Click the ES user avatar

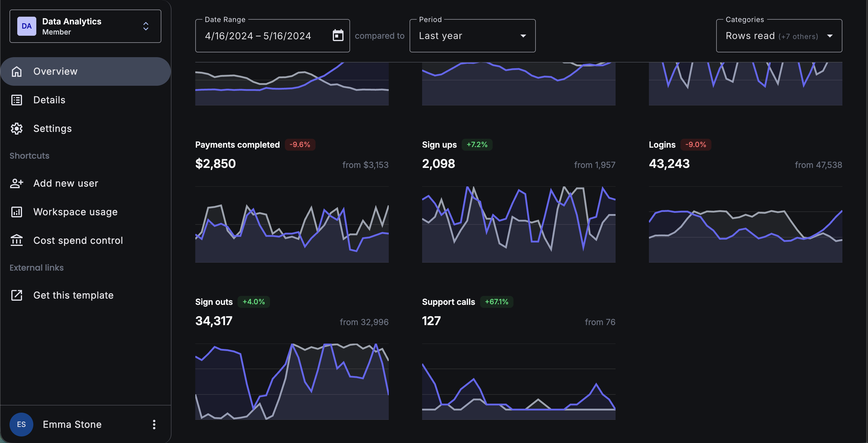pos(21,425)
